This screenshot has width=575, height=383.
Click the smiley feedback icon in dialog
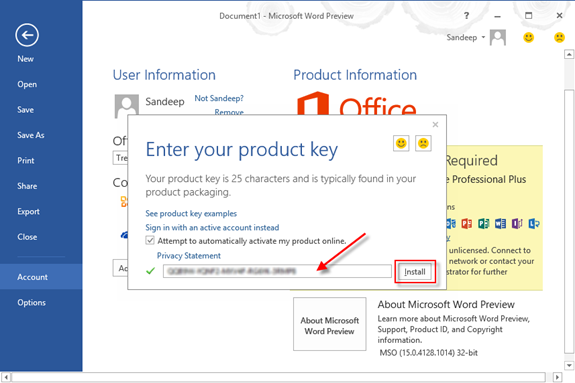401,143
